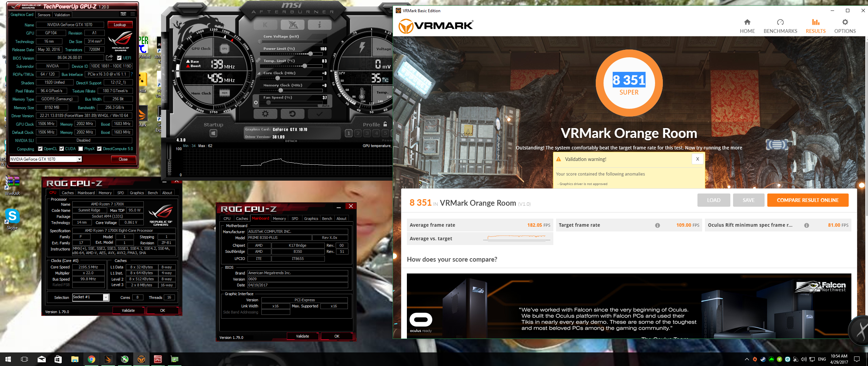
Task: Toggle the UEFI checkbox in GPU-Z
Action: pyautogui.click(x=119, y=58)
